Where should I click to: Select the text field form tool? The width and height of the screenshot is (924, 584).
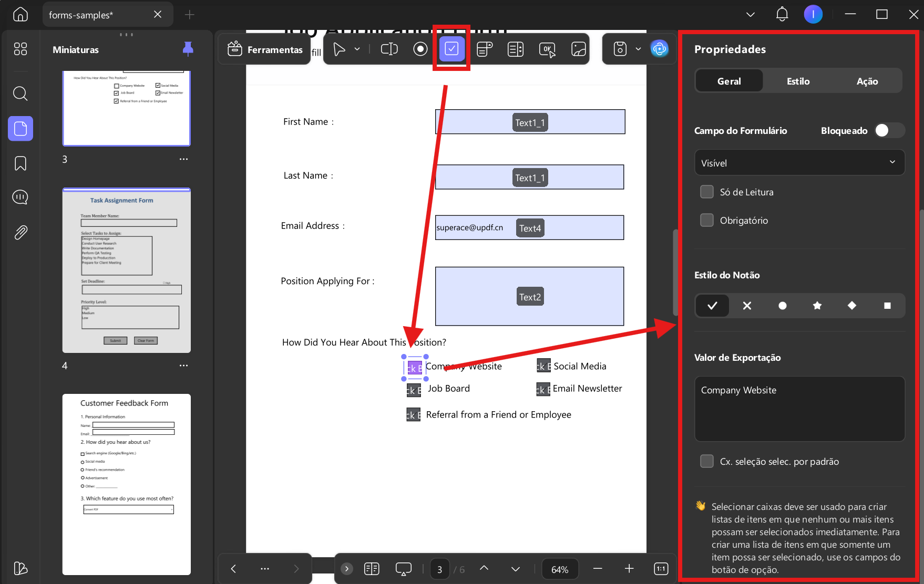[389, 49]
